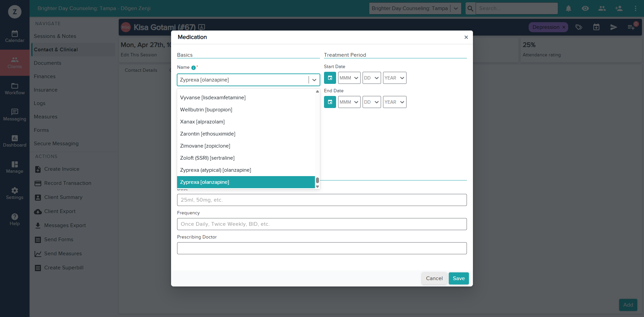This screenshot has height=317, width=644.
Task: Open the Start Date year dropdown
Action: pos(395,78)
